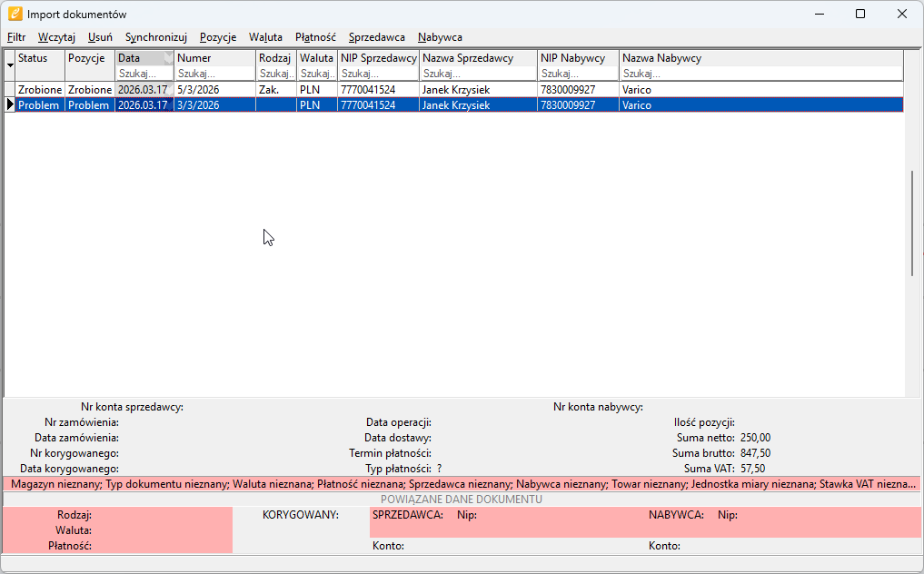This screenshot has height=574, width=924.
Task: Open the Usuń menu
Action: coord(100,37)
